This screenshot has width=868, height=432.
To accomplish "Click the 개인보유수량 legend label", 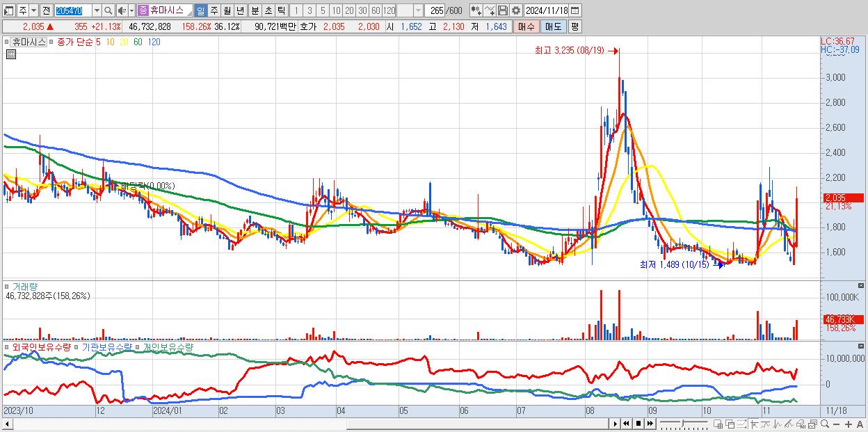I will tap(168, 346).
